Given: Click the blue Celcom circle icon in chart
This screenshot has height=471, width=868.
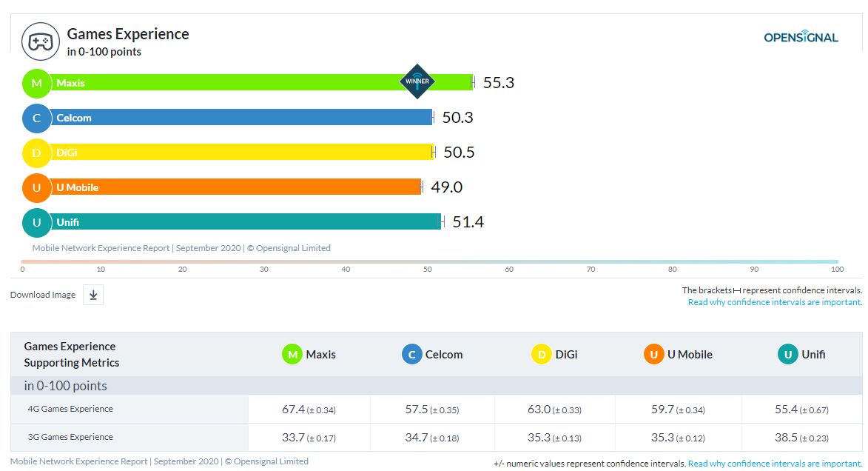Looking at the screenshot, I should tap(36, 118).
